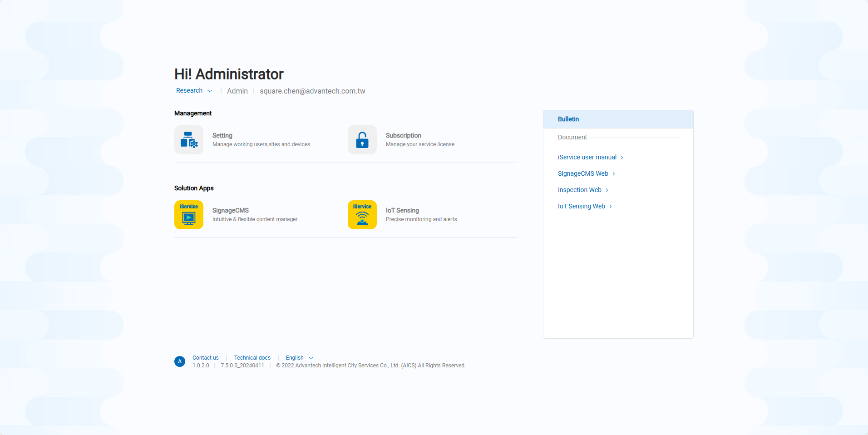Launch the SignageCMS app icon
Viewport: 868px width, 435px height.
pyautogui.click(x=189, y=215)
